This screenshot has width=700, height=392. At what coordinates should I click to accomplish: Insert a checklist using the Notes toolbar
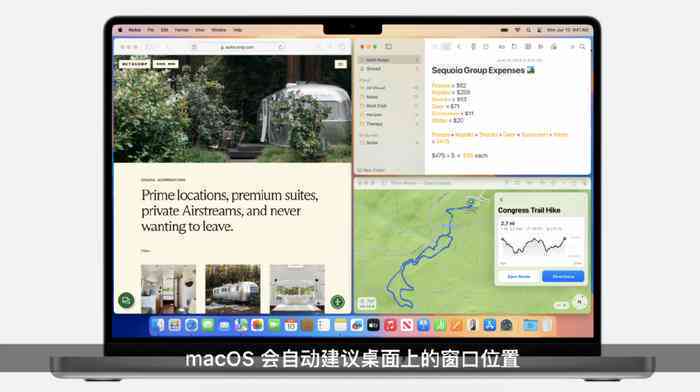(x=514, y=46)
